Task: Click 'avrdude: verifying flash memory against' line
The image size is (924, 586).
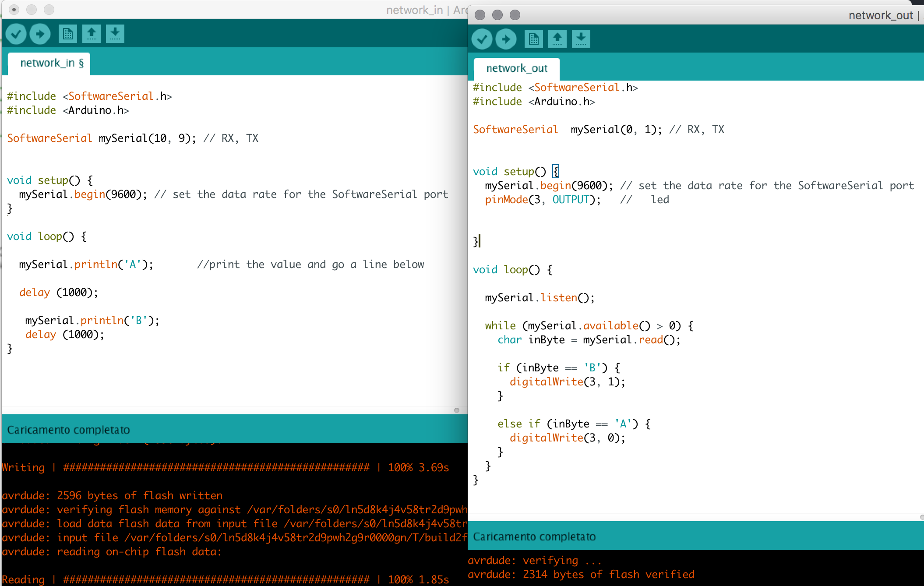Action: [235, 510]
